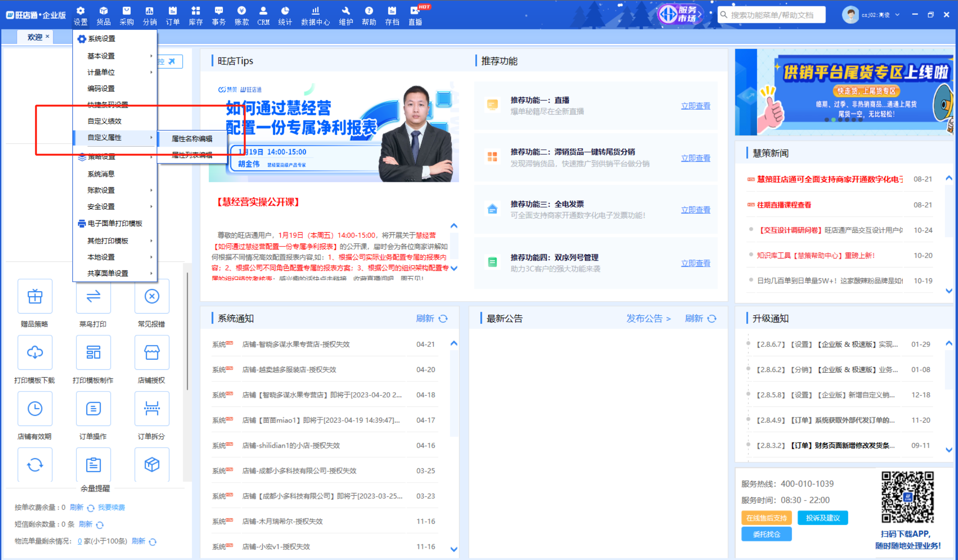Open 电子面单打印模板 menu entry
Viewport: 958px width, 560px height.
coord(115,223)
